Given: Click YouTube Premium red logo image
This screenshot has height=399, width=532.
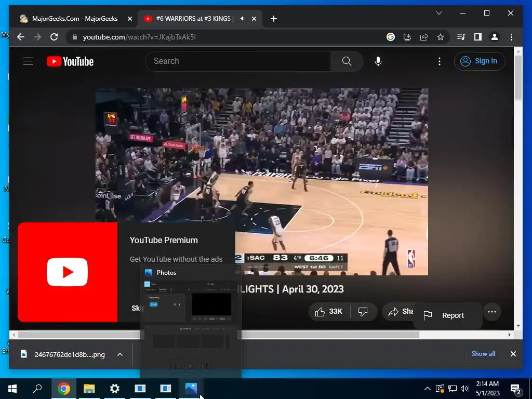Looking at the screenshot, I should [x=68, y=272].
